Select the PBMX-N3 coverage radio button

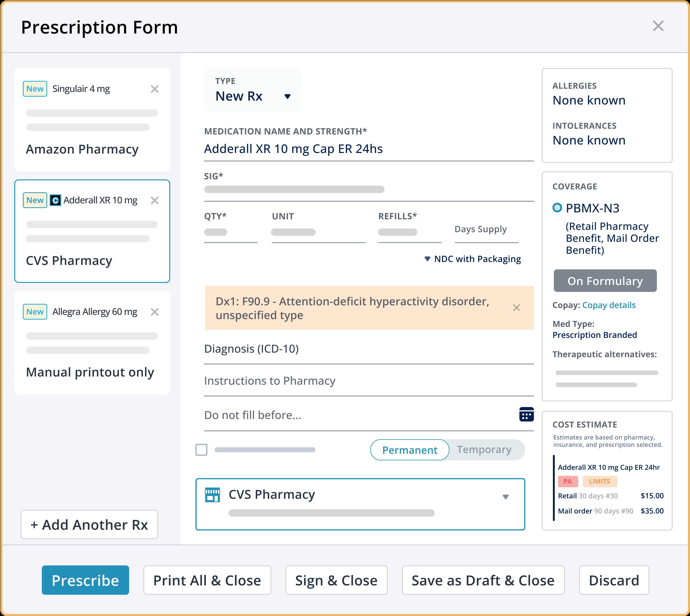[x=557, y=207]
